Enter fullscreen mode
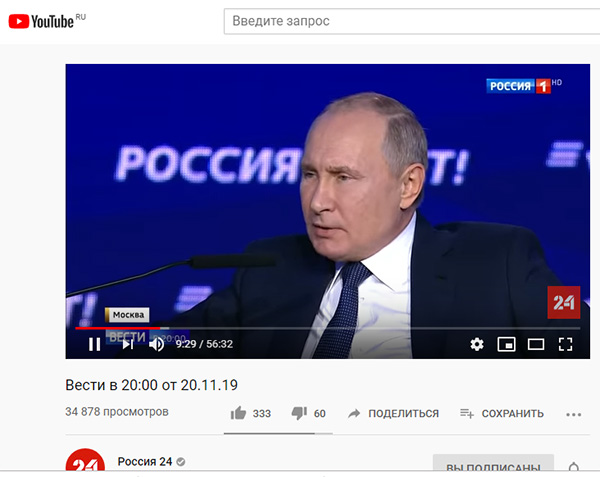This screenshot has height=477, width=600. pos(565,344)
